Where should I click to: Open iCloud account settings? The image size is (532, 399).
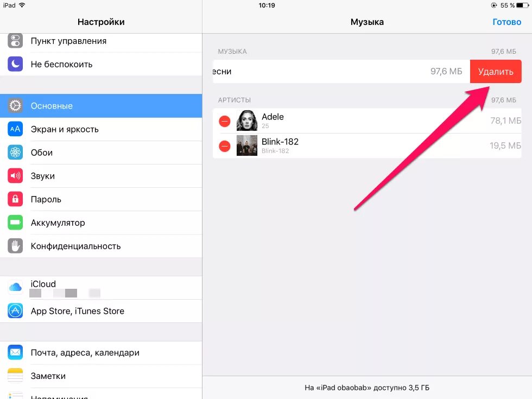point(101,288)
